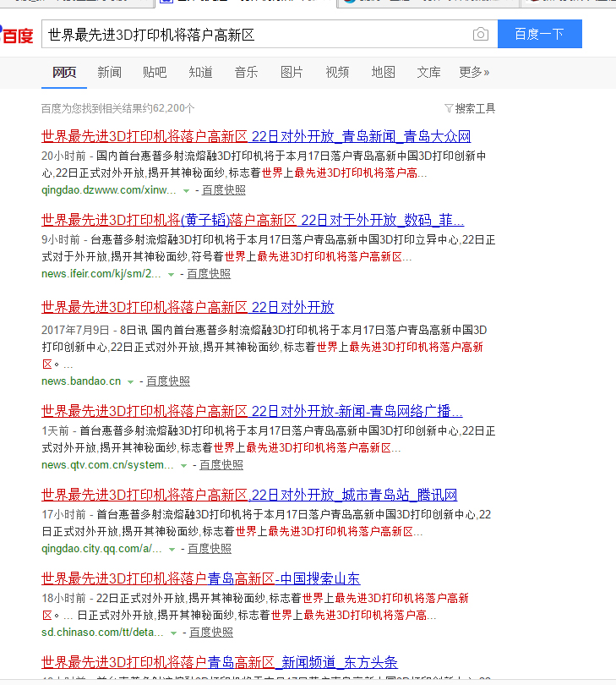Open 搜索工具 filter options
Viewport: 616px width, 685px height.
pyautogui.click(x=470, y=108)
